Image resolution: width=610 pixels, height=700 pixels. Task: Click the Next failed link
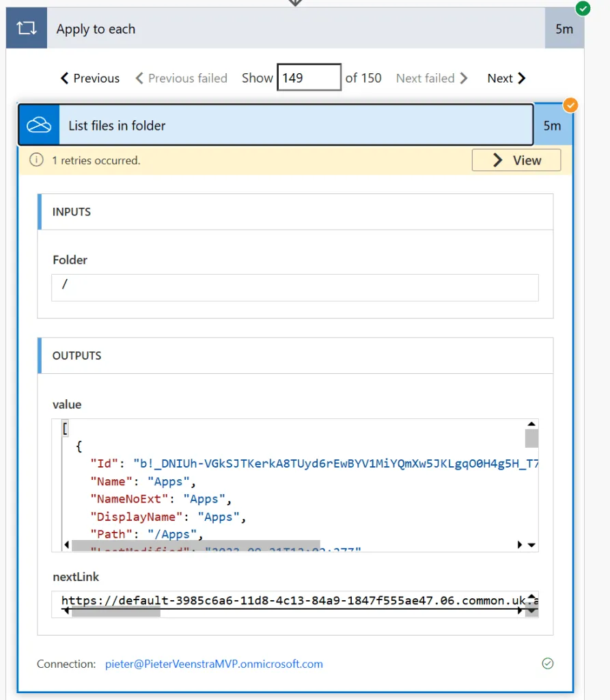[x=431, y=78]
